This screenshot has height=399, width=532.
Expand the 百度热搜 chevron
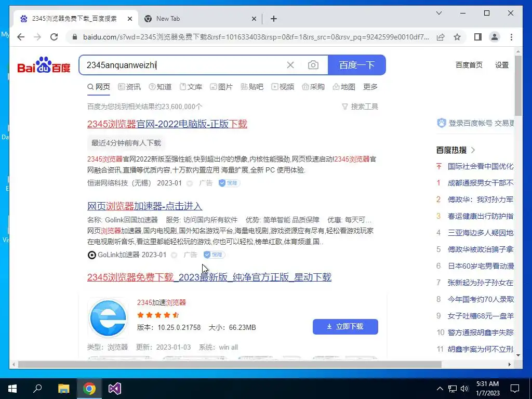point(473,150)
